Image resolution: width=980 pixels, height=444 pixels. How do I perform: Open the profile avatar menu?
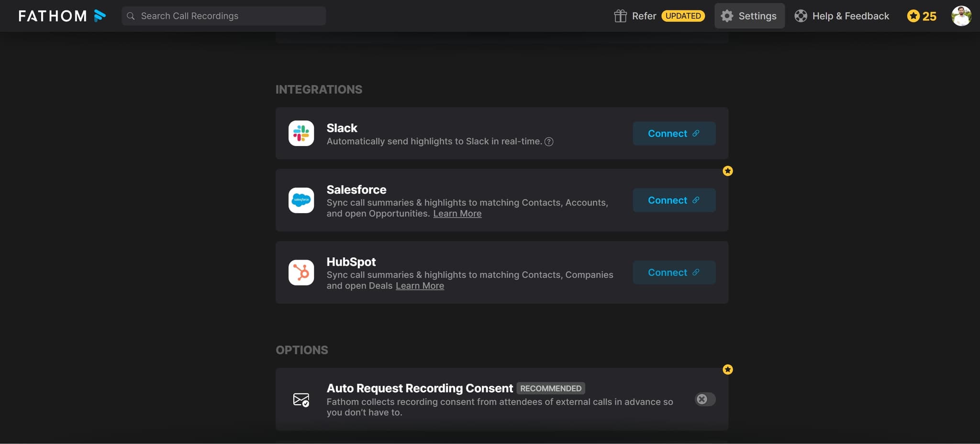[x=962, y=16]
